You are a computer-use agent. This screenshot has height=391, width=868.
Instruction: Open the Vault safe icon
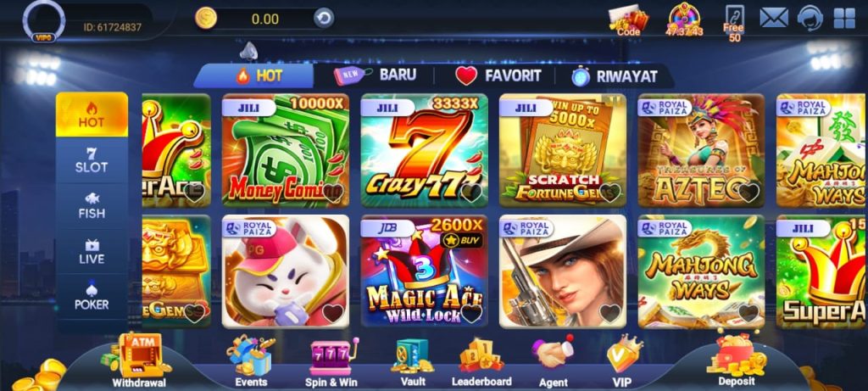click(413, 362)
